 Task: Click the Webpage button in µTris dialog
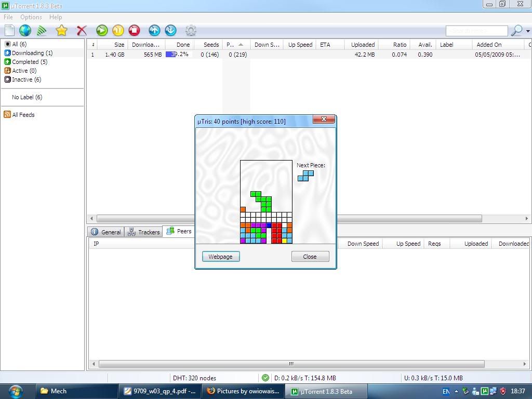[x=221, y=257]
